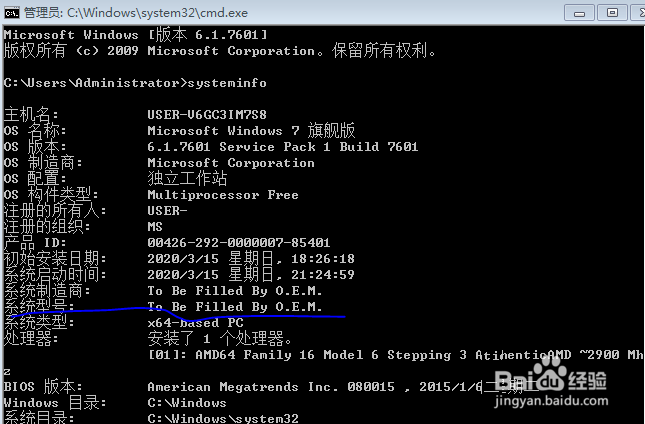Click boot time value ending 21:24:59
The height and width of the screenshot is (424, 645).
click(251, 275)
